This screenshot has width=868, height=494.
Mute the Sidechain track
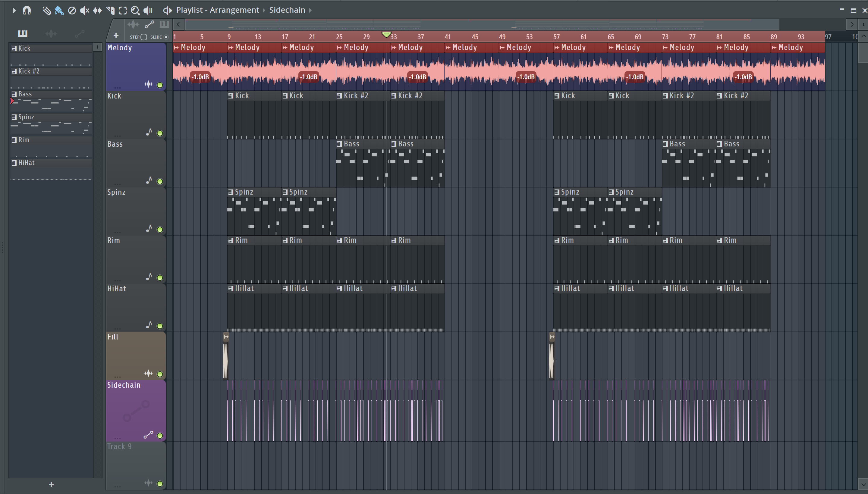pyautogui.click(x=160, y=435)
